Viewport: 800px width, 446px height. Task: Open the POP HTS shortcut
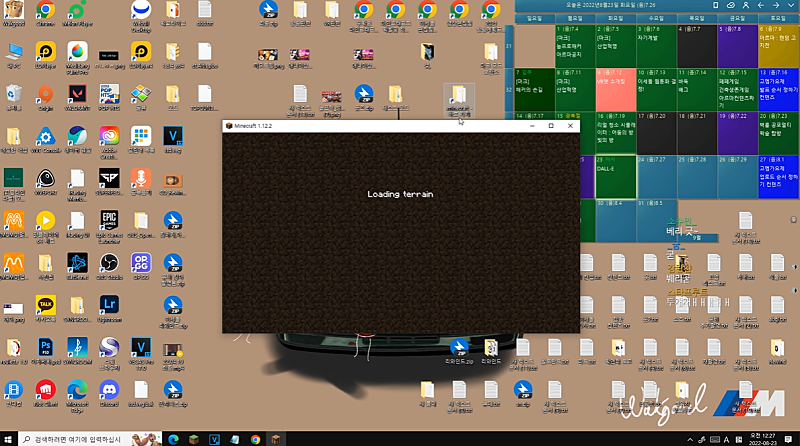pyautogui.click(x=109, y=98)
